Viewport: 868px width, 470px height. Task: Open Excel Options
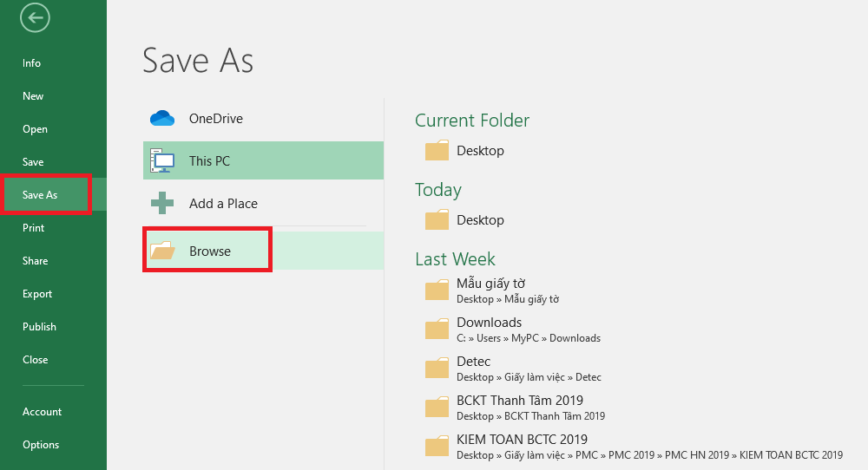point(41,445)
